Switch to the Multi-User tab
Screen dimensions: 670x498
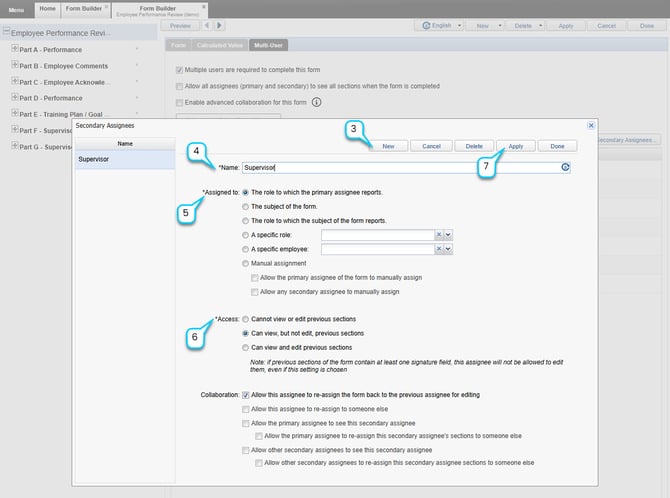(268, 45)
